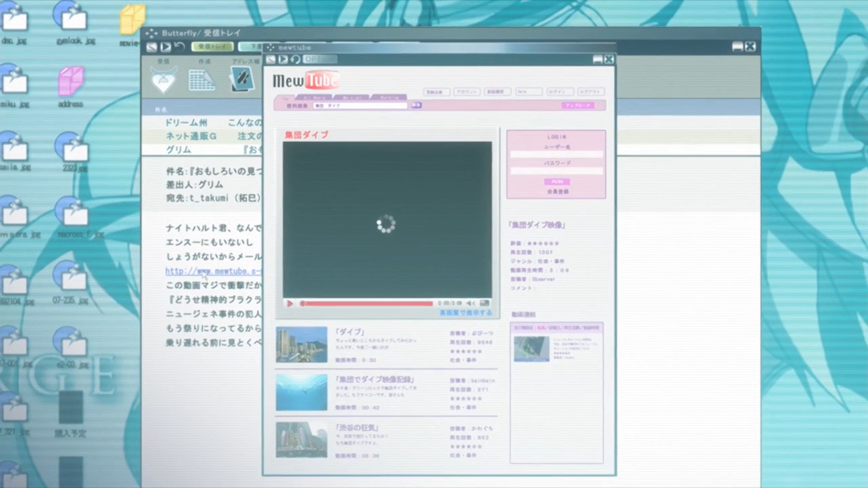Image resolution: width=868 pixels, height=488 pixels.
Task: Click Butterfly toolbar undo arrow icon
Action: click(x=179, y=47)
